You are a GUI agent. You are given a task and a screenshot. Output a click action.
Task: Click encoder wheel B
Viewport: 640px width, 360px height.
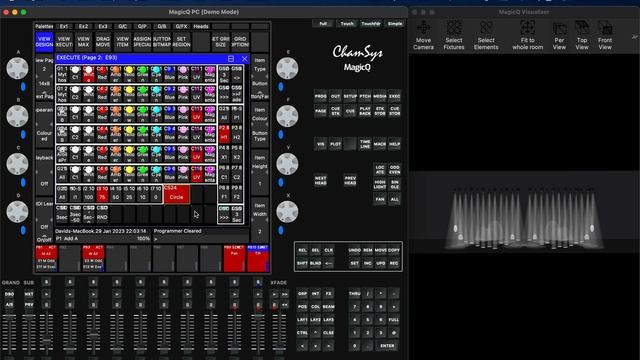click(x=17, y=116)
